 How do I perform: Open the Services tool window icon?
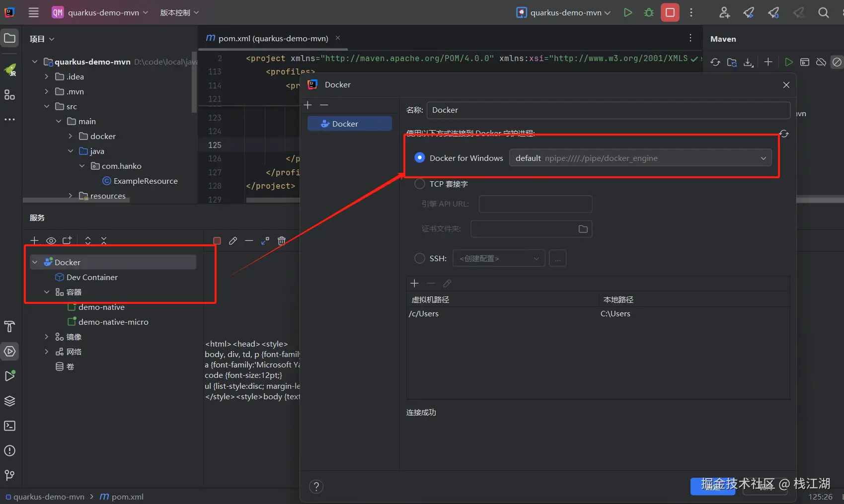point(10,352)
